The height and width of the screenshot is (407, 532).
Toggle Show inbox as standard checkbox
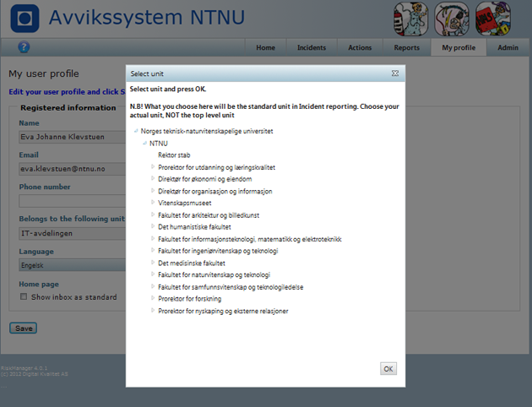click(x=24, y=296)
